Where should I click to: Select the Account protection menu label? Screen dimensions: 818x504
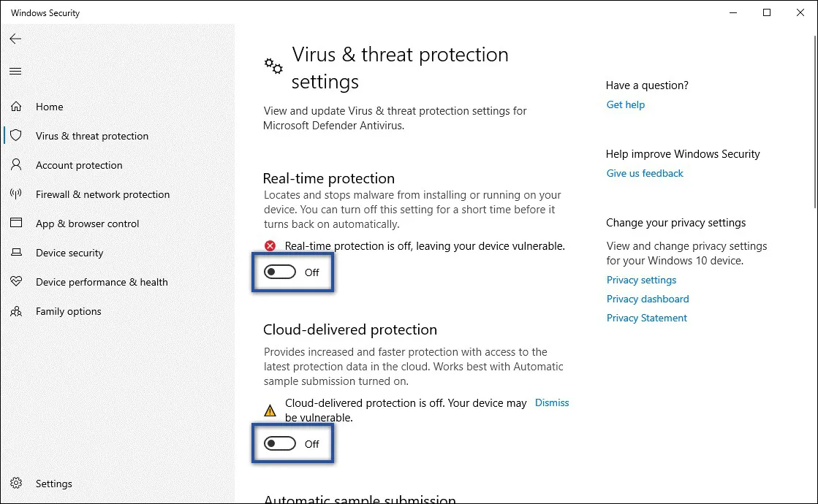79,165
